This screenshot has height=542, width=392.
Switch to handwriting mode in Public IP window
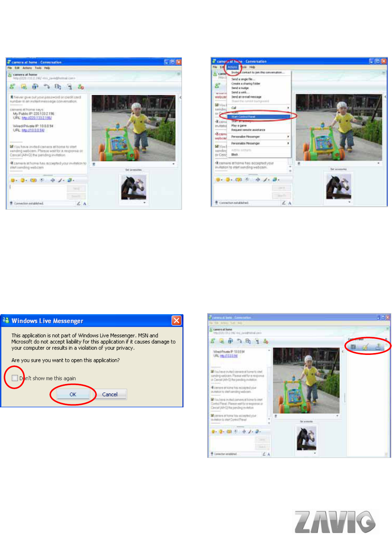79,203
